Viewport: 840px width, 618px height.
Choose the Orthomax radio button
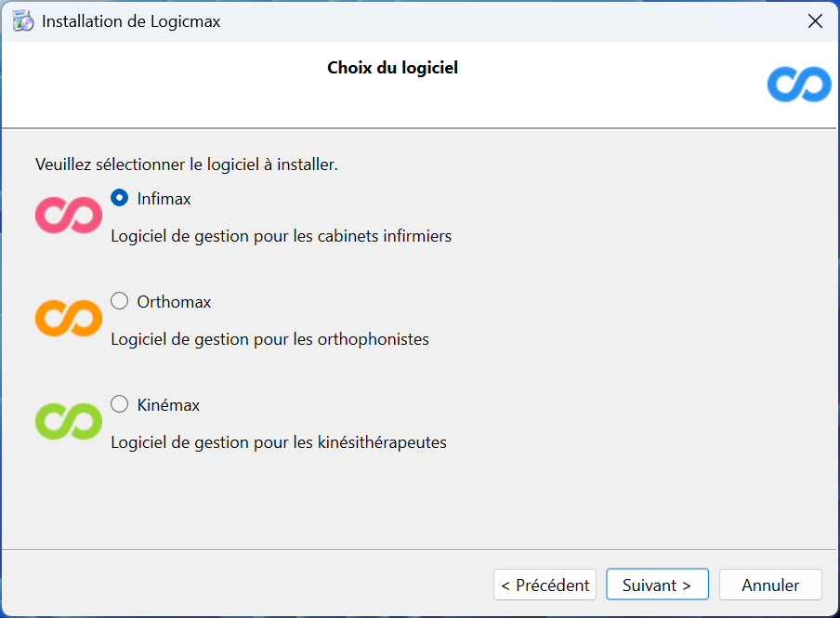coord(119,301)
